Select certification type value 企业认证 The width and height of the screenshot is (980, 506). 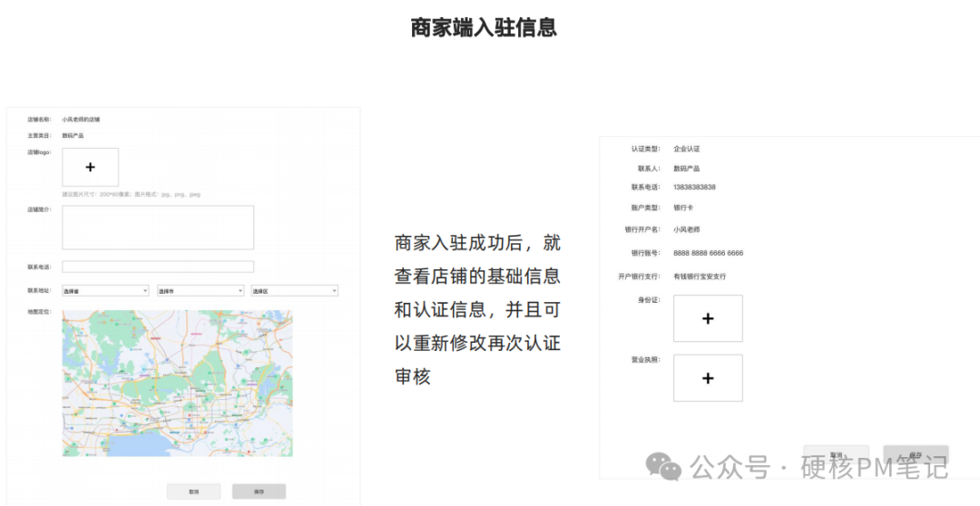tap(686, 149)
